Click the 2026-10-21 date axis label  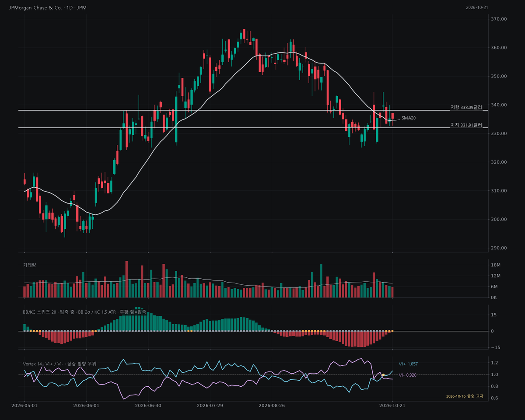392,406
